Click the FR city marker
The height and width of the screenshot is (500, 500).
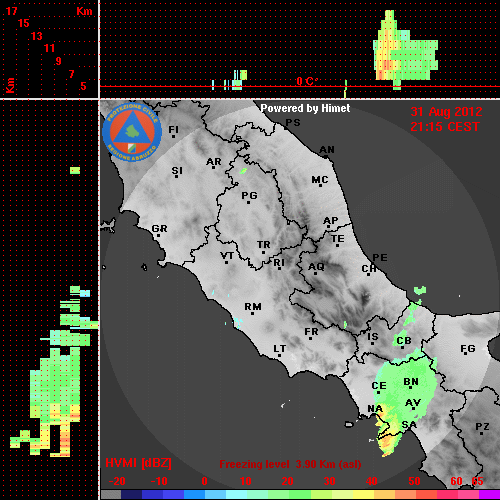[311, 338]
